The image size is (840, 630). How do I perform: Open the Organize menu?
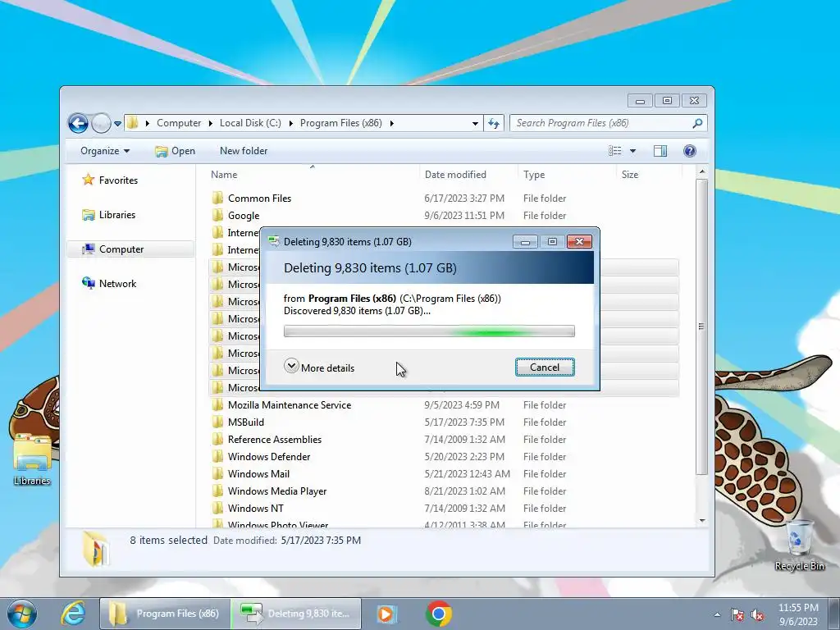(x=105, y=151)
